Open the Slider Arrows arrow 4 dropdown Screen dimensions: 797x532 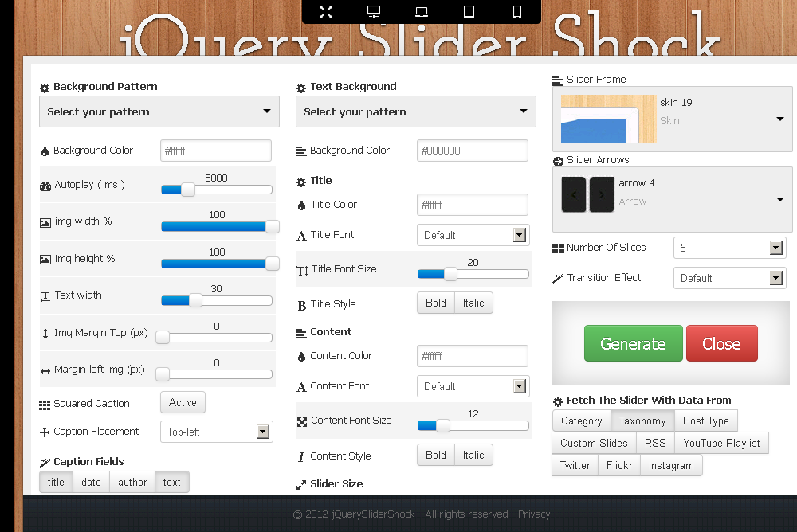pyautogui.click(x=672, y=199)
